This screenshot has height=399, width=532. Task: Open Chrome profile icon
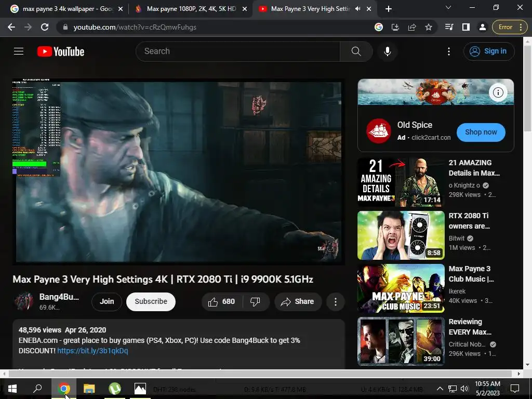(x=483, y=27)
